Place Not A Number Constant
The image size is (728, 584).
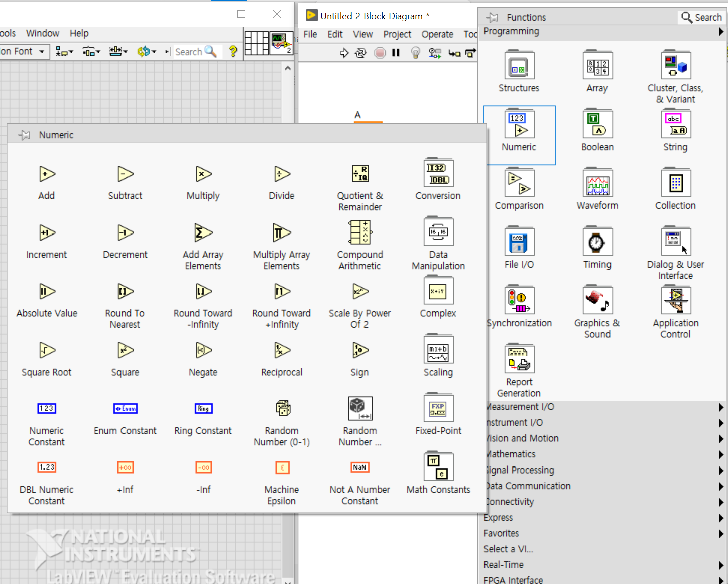point(360,468)
